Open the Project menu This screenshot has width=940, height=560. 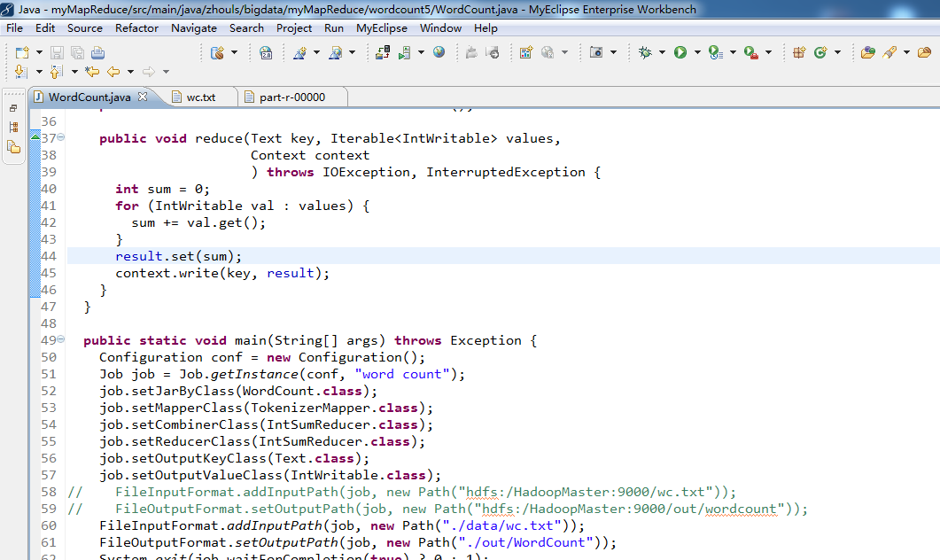pyautogui.click(x=294, y=28)
